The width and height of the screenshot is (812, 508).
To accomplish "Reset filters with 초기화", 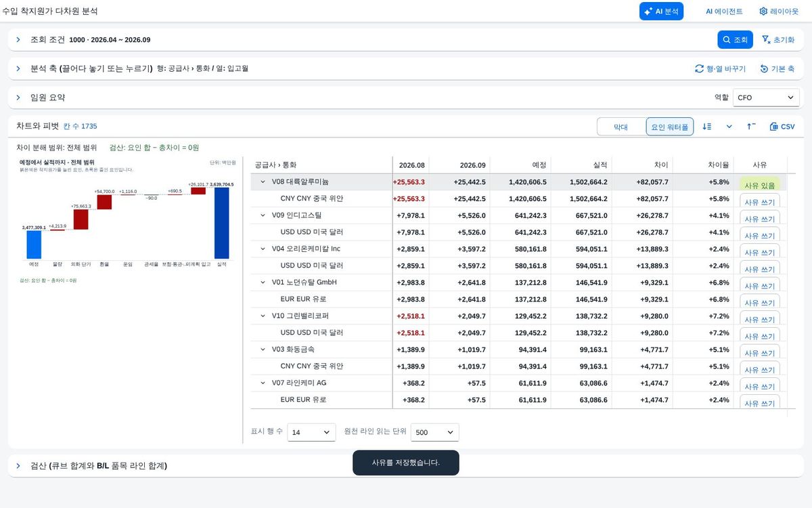I will 778,40.
